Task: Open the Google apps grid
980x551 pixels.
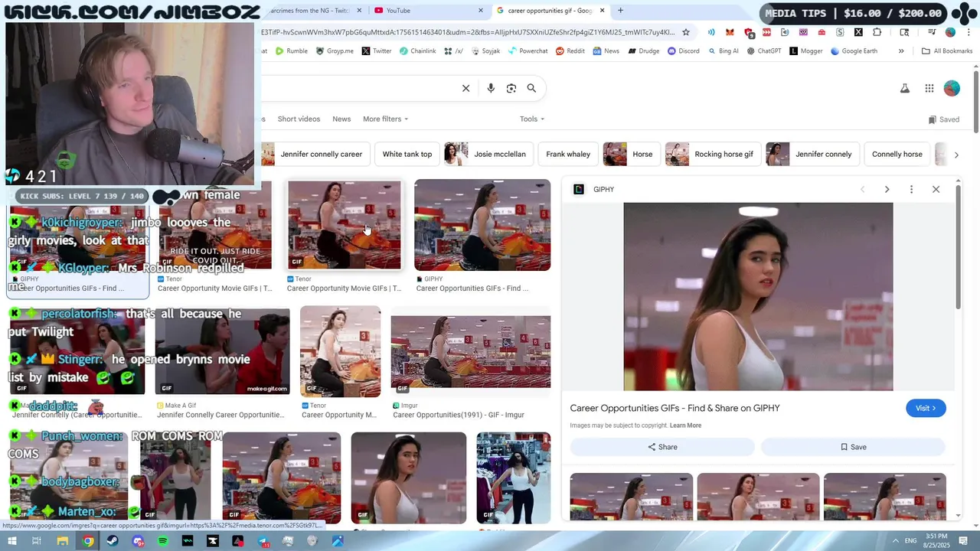Action: (929, 88)
